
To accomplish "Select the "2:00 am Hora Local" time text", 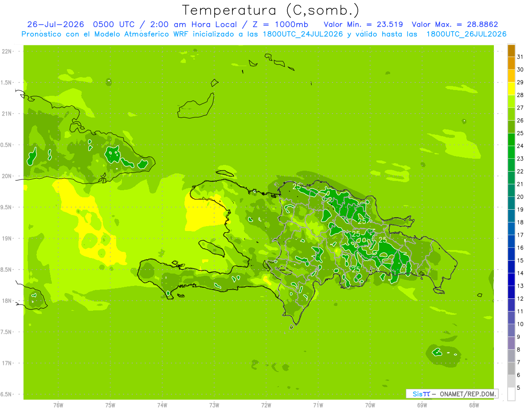I will (x=188, y=24).
